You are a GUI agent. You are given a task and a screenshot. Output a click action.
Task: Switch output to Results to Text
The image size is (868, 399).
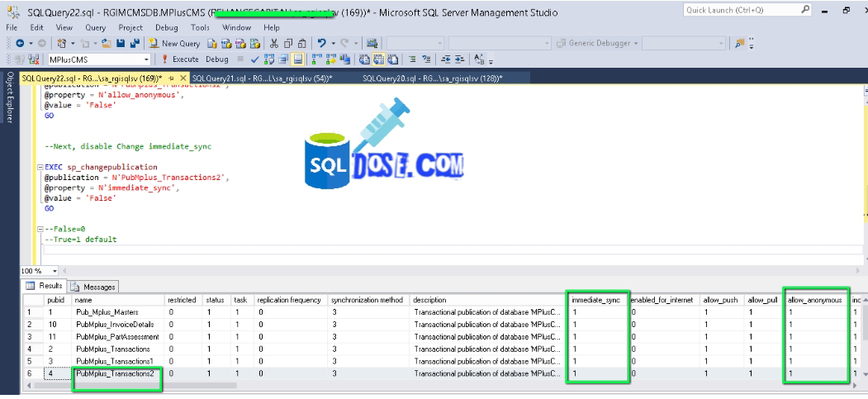tap(365, 59)
